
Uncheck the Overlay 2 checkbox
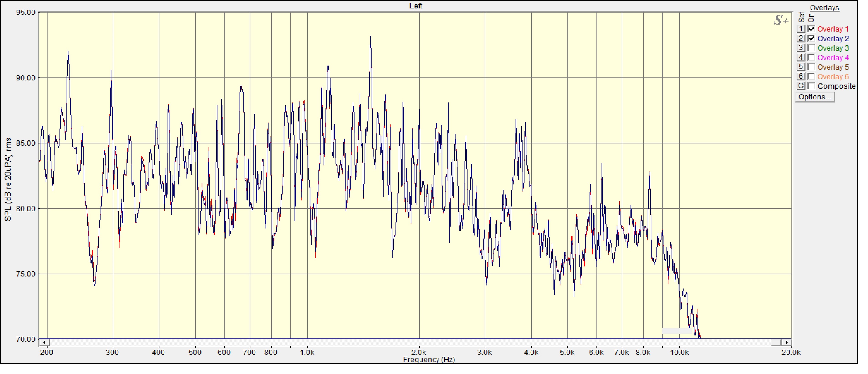pyautogui.click(x=811, y=39)
